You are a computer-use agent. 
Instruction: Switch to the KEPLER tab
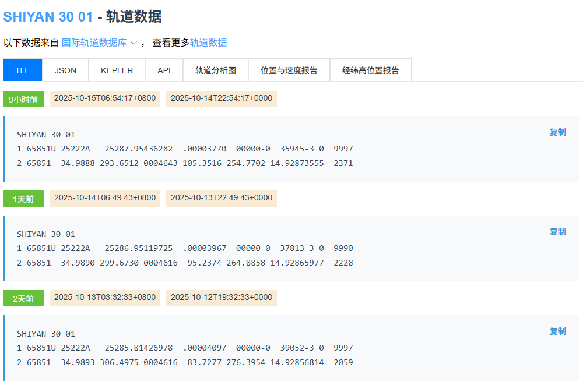point(117,70)
